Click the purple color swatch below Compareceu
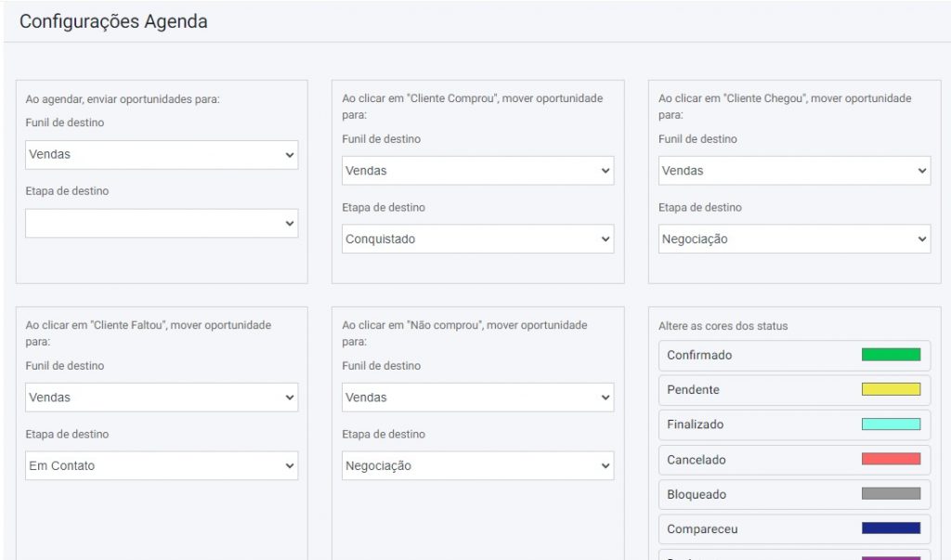The width and height of the screenshot is (951, 560). 890,557
